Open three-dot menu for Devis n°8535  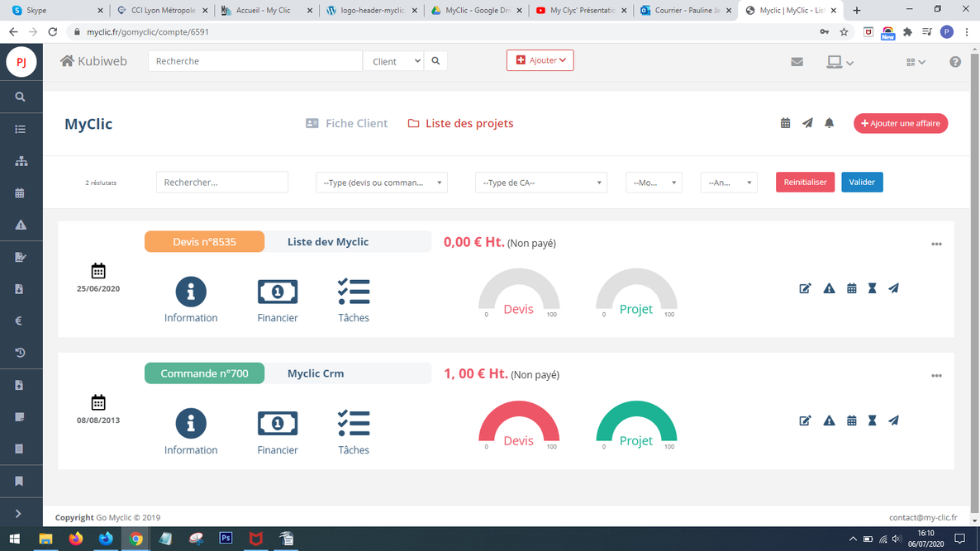936,245
